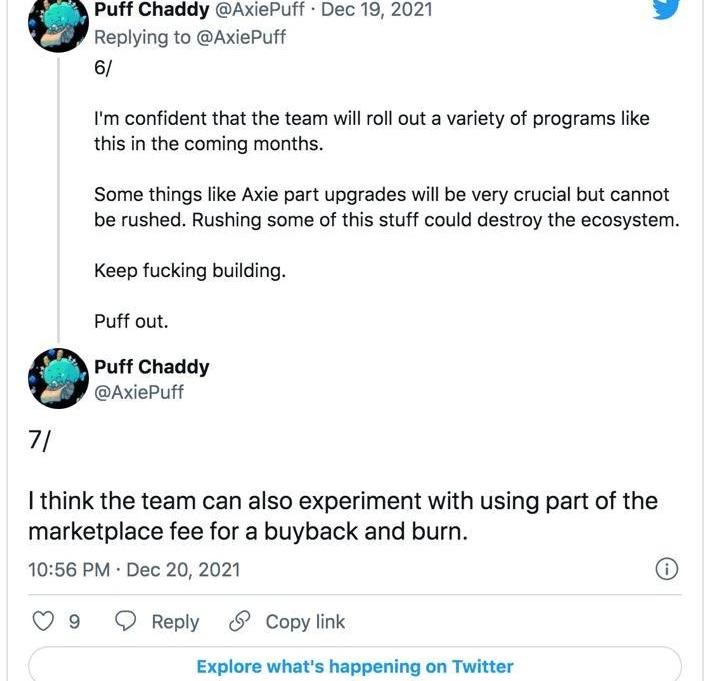Like the tweet with heart icon
Viewport: 714px width, 681px height.
44,621
